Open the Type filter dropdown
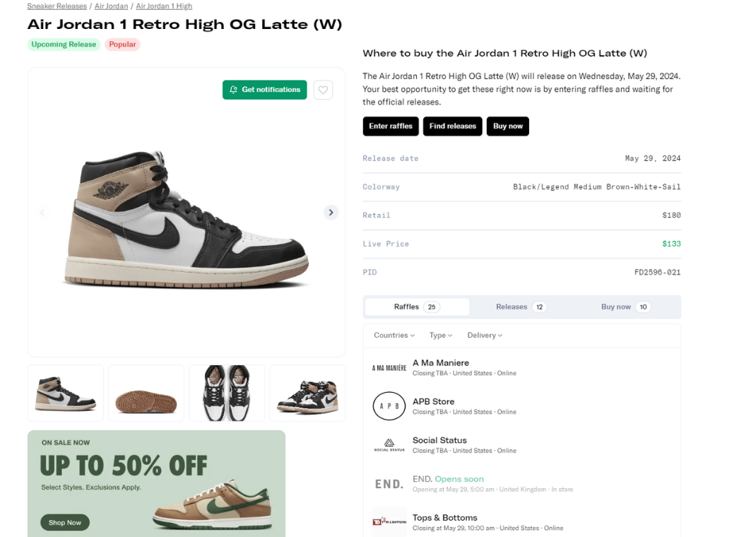Viewport: 756px width, 537px height. pos(441,336)
